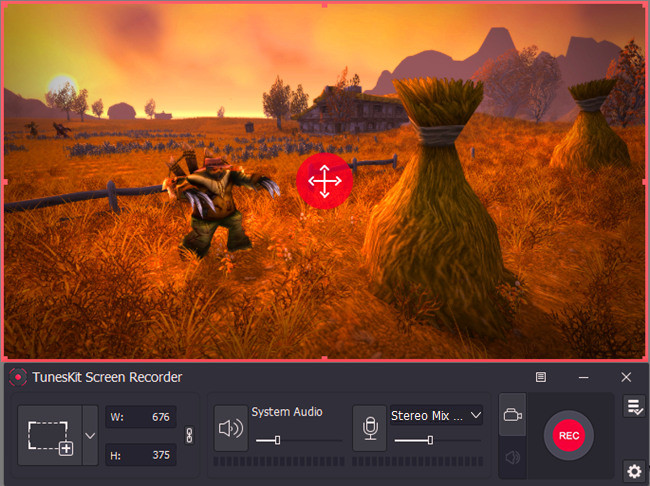The height and width of the screenshot is (486, 650).
Task: Click the System Audio level meter
Action: pyautogui.click(x=279, y=462)
